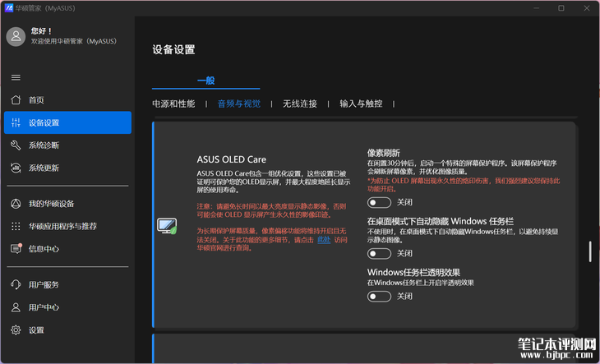Viewport: 600px width, 364px height.
Task: Click the 像素刷新 heading
Action: (383, 153)
